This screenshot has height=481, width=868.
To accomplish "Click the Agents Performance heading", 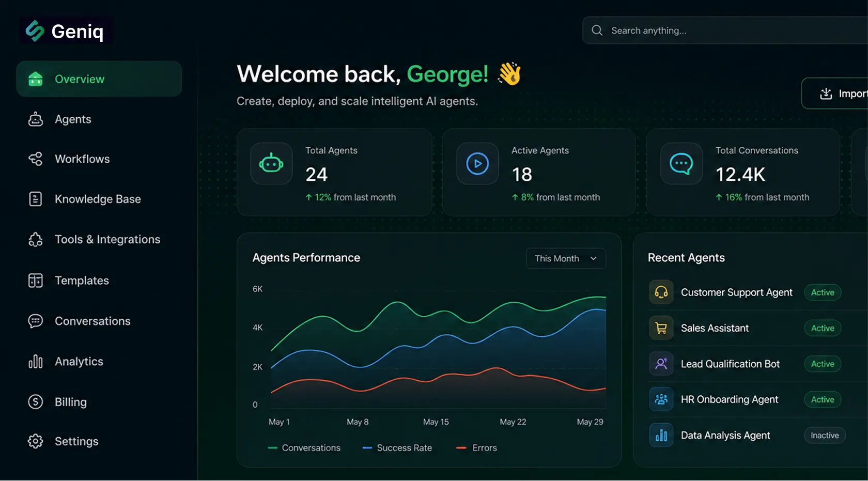I will coord(306,258).
